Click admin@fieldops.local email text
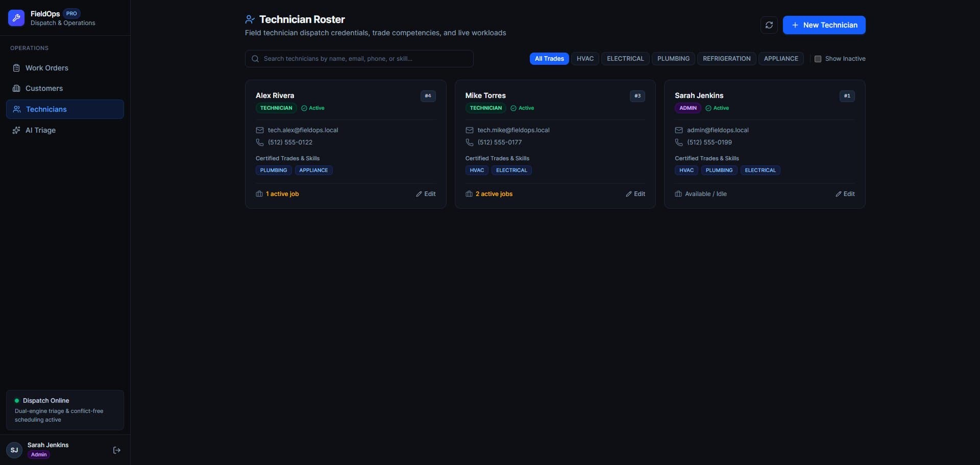The width and height of the screenshot is (980, 465). pyautogui.click(x=718, y=130)
